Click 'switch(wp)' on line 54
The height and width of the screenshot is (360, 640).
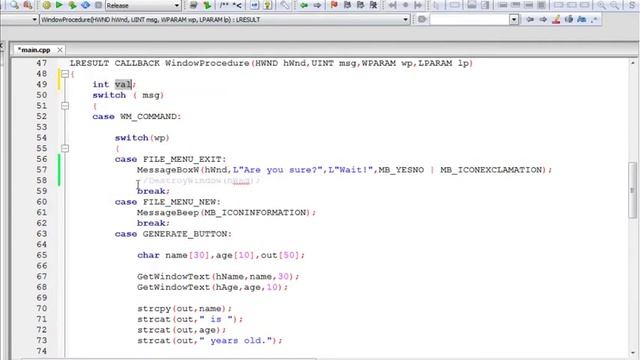142,138
